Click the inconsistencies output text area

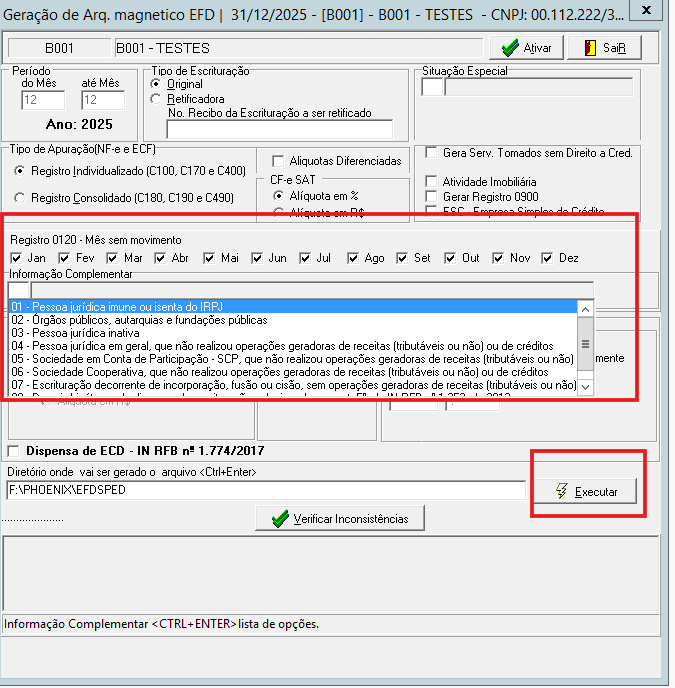click(330, 573)
